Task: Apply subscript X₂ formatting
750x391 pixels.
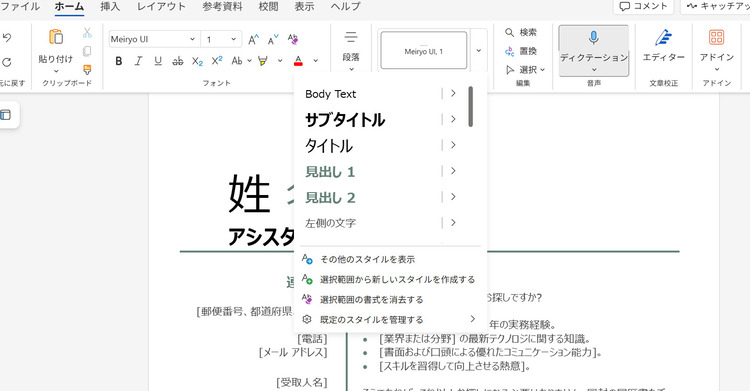Action: click(x=197, y=61)
